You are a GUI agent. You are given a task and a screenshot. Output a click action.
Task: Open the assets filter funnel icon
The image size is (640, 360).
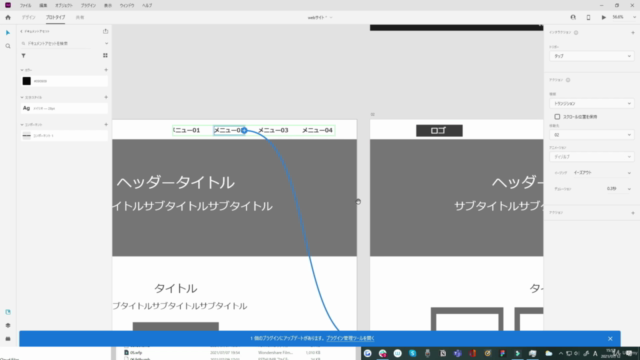click(24, 56)
